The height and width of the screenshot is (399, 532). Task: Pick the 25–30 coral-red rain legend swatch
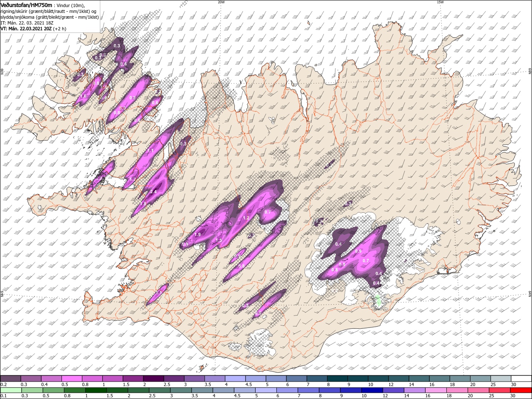(x=500, y=390)
